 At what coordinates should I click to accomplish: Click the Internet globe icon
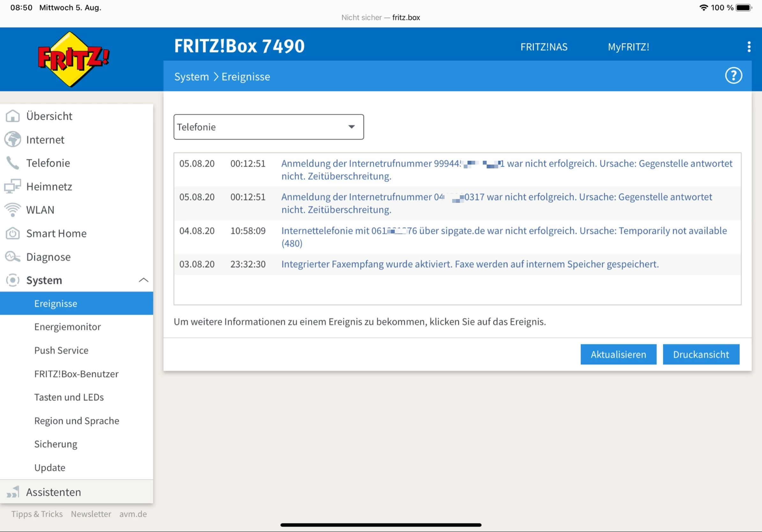pyautogui.click(x=13, y=140)
